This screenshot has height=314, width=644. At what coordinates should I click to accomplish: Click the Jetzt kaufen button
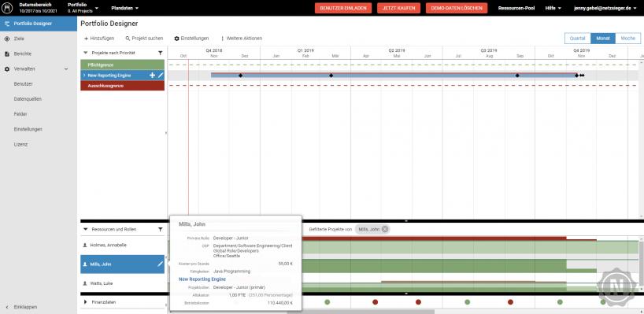(398, 8)
